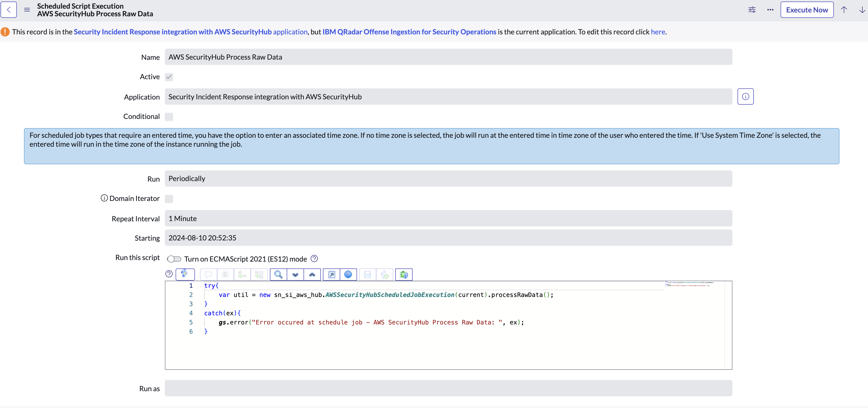Open more options ellipsis menu
Screen dimensions: 868x408
[x=770, y=10]
